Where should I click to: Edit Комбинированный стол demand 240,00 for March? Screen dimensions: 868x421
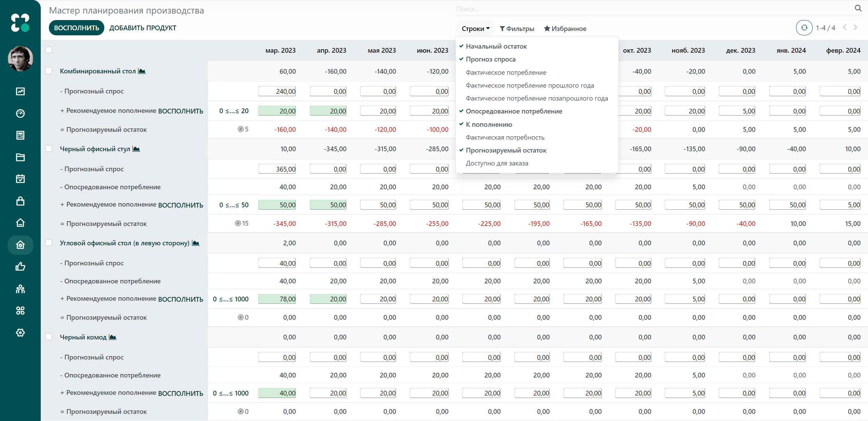[x=277, y=91]
